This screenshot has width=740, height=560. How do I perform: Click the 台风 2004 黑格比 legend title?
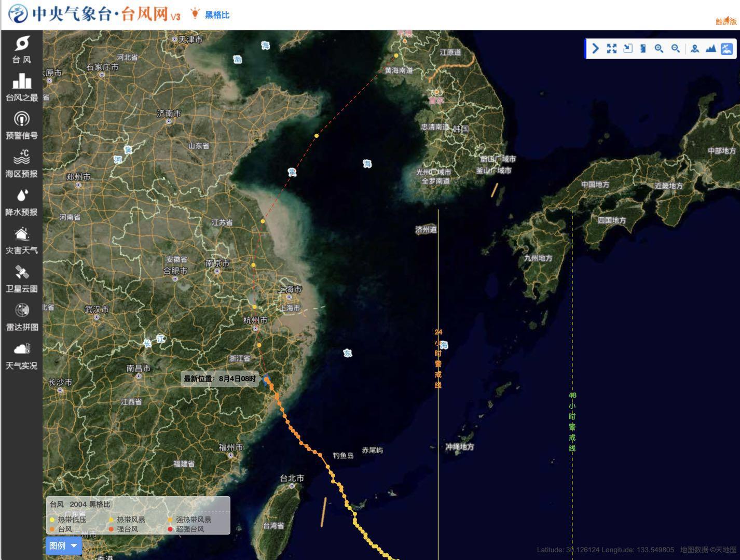[x=80, y=504]
